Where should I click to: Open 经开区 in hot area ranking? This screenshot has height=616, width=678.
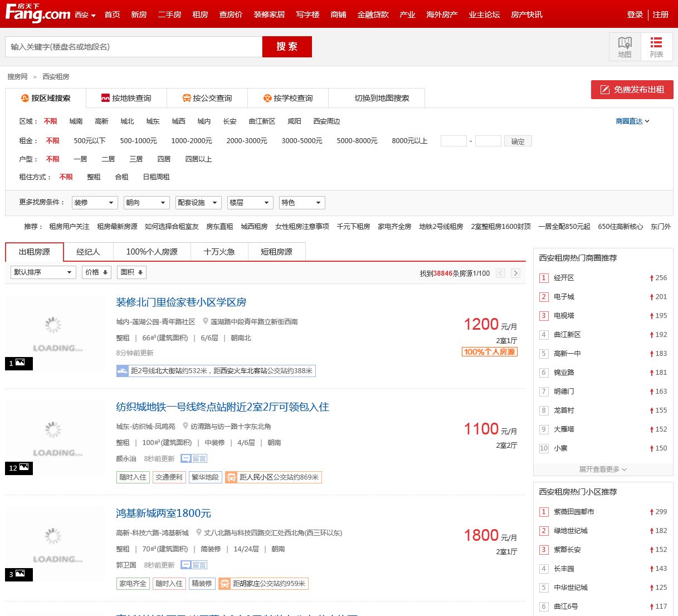tap(564, 278)
